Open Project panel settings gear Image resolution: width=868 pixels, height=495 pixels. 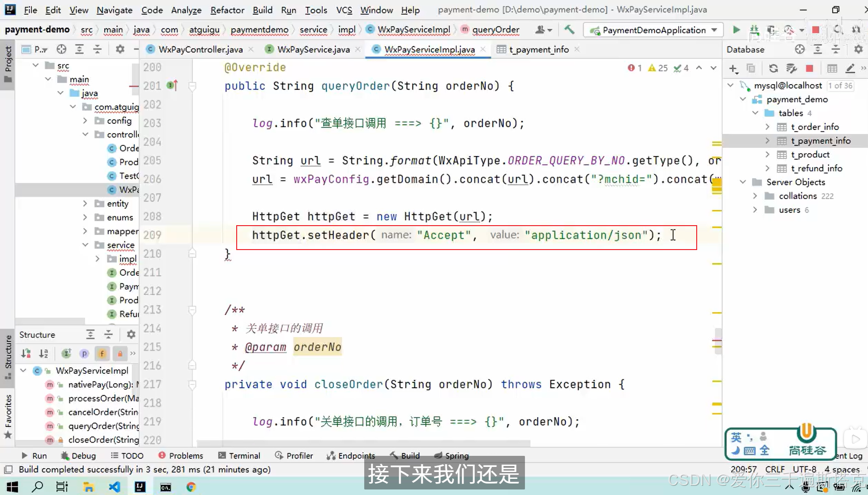coord(120,49)
